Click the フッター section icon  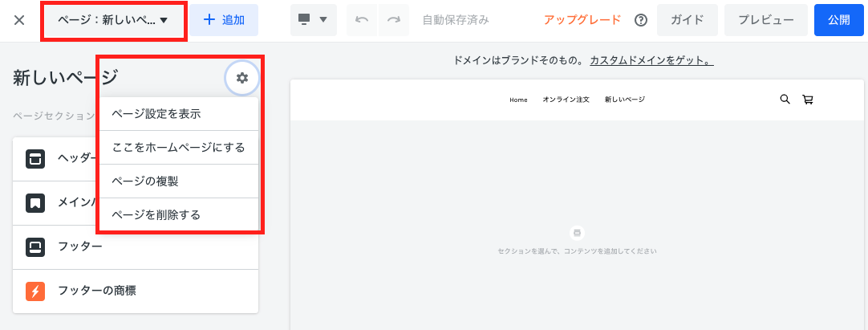point(34,247)
